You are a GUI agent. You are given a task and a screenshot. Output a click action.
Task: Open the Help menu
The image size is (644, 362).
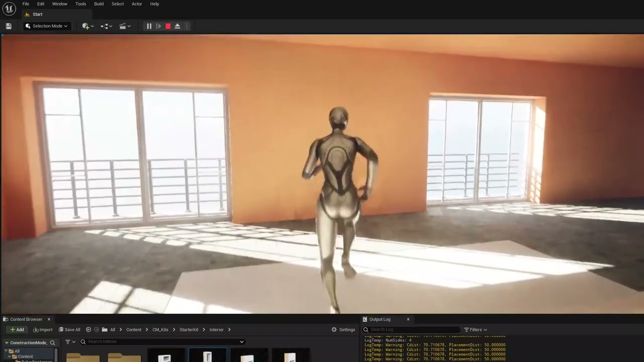[x=154, y=4]
